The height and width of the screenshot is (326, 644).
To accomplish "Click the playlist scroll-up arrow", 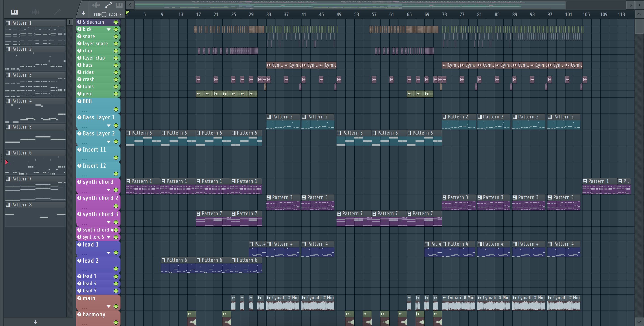I will click(x=639, y=14).
